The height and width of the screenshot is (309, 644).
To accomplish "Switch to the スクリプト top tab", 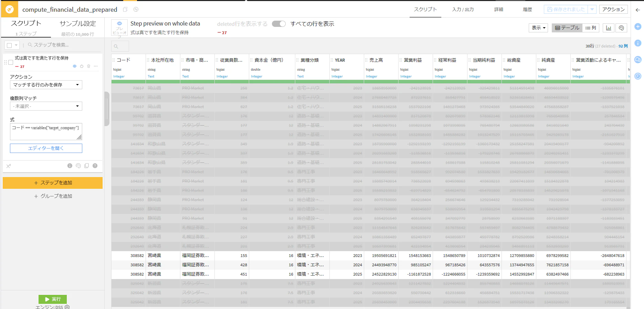I will tap(425, 9).
